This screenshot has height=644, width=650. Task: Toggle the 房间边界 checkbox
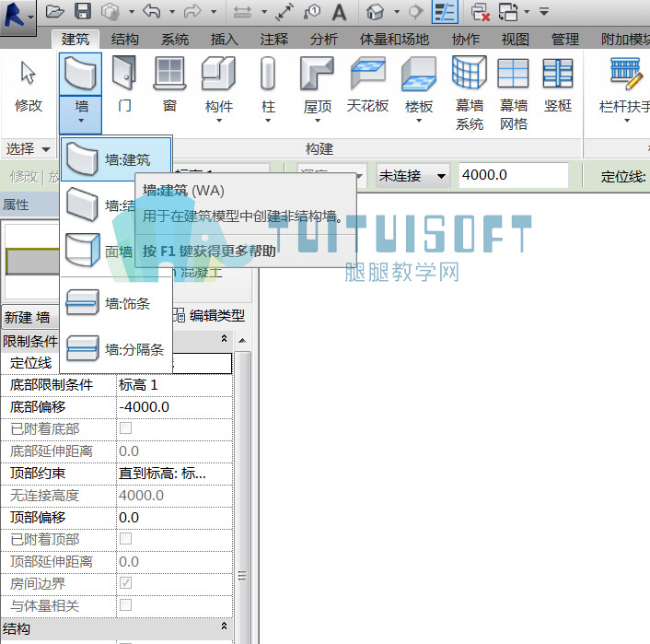(125, 582)
